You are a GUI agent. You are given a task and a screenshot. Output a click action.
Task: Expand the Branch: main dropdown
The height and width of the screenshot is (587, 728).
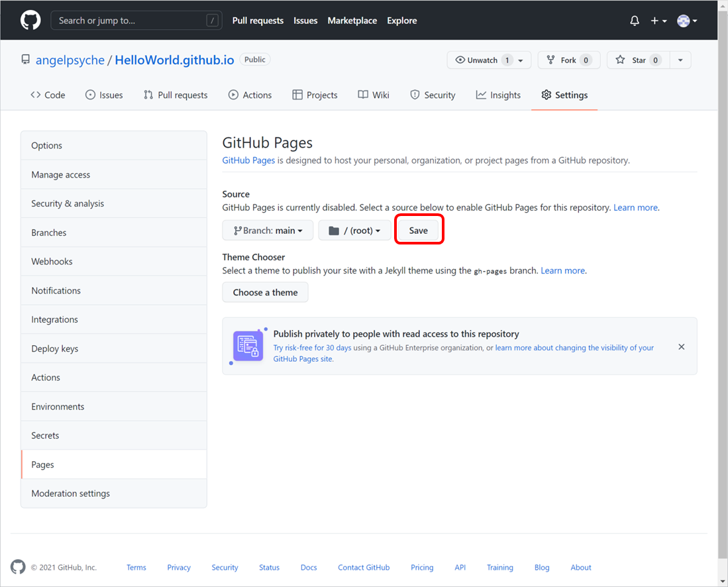tap(268, 231)
